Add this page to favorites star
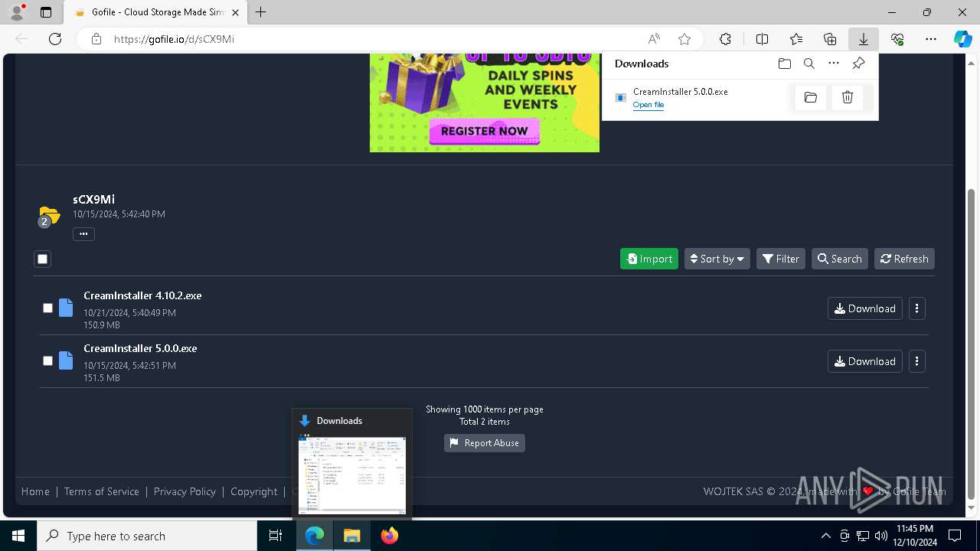980x551 pixels. [x=684, y=39]
